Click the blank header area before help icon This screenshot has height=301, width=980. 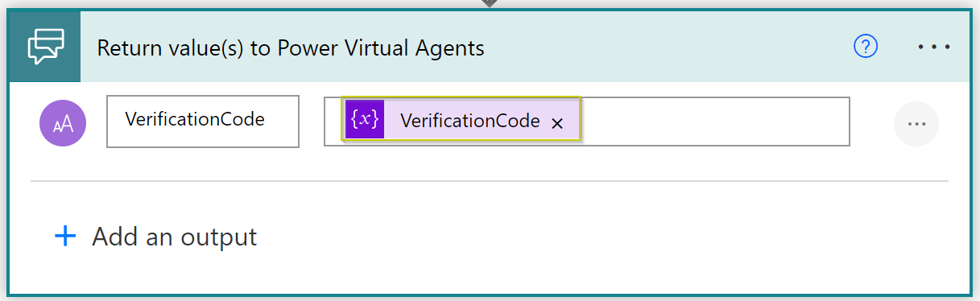point(668,47)
